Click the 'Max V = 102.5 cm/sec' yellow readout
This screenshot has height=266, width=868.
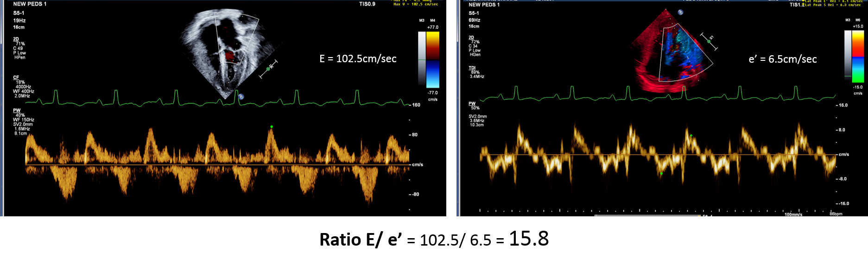416,4
